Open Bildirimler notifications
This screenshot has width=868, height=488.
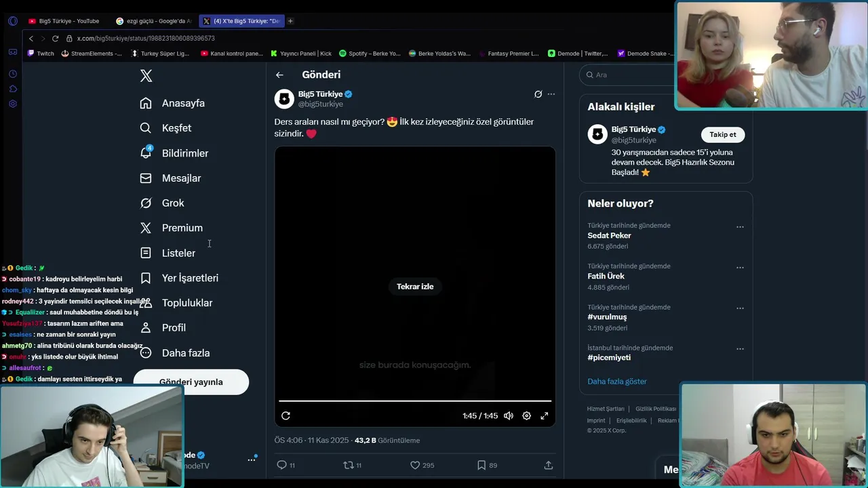174,153
